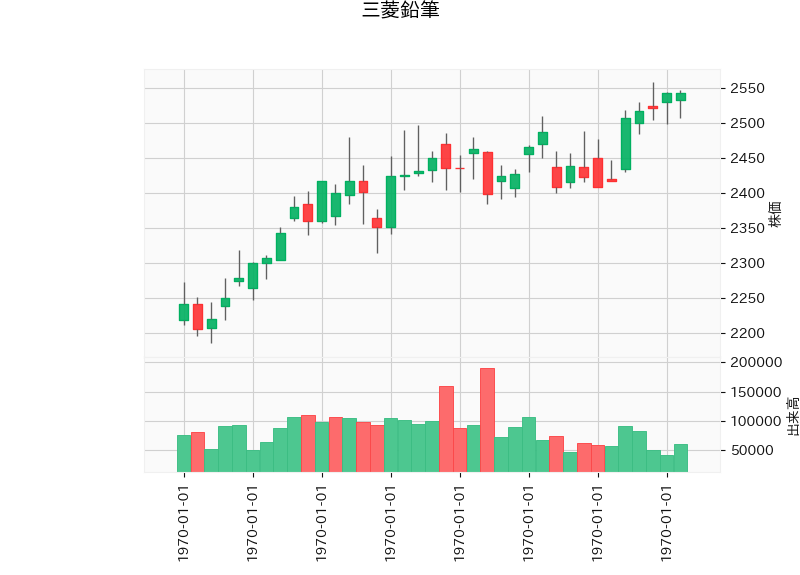Click the 50000 volume tick label
The width and height of the screenshot is (800, 575).
(x=752, y=451)
